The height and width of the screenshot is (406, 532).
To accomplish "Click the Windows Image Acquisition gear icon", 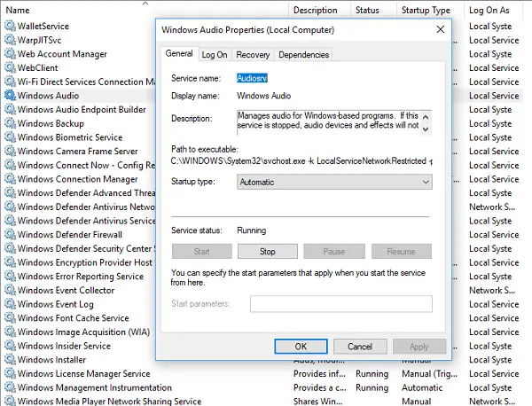I will tap(10, 332).
